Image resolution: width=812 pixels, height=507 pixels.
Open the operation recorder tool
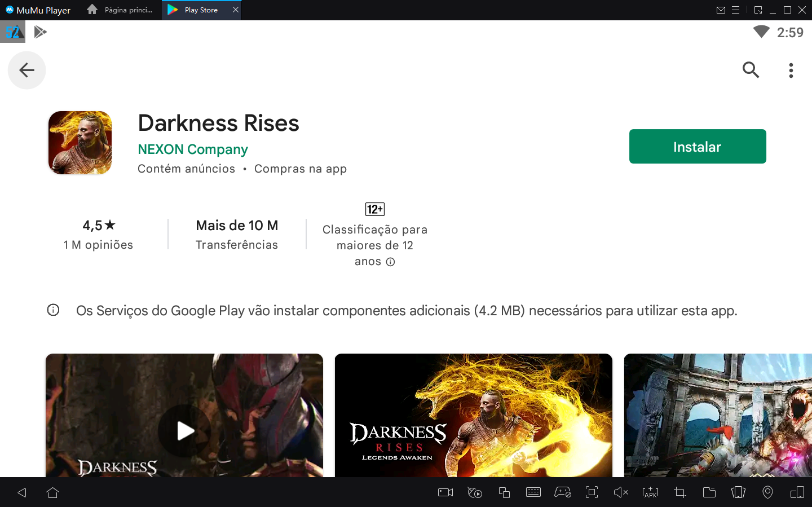point(474,492)
